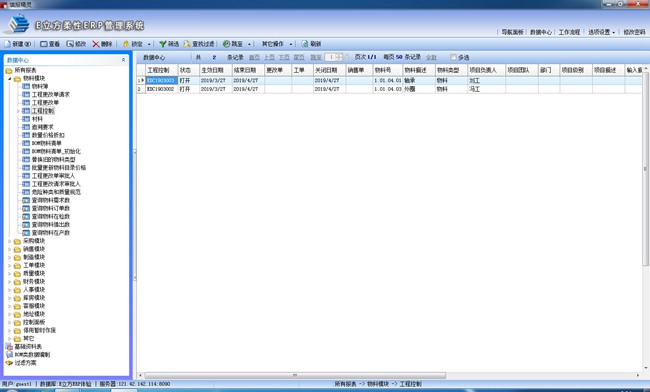Click the vertical scrollbar of the grid

[645, 169]
